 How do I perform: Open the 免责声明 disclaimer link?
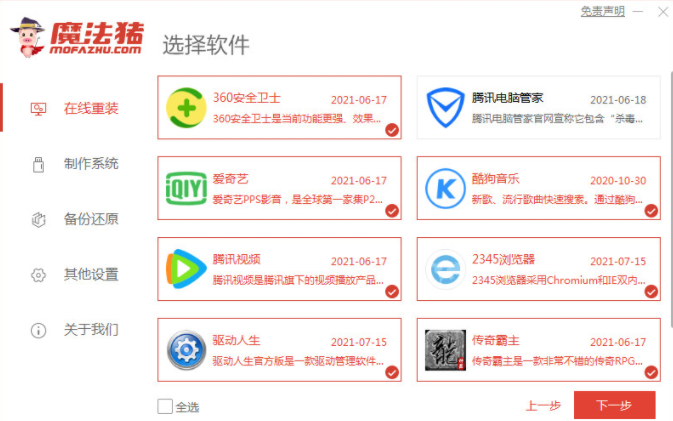tap(603, 12)
